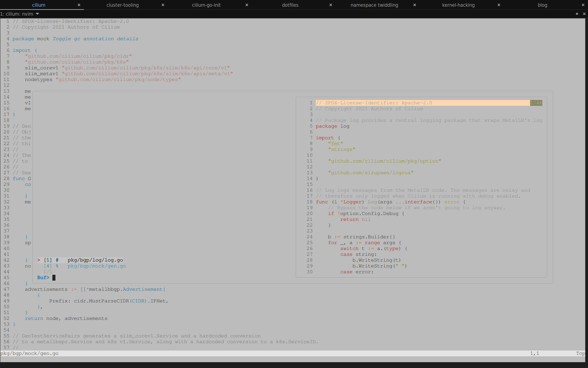The width and height of the screenshot is (588, 368).
Task: Close the cilium tab
Action: (x=79, y=5)
